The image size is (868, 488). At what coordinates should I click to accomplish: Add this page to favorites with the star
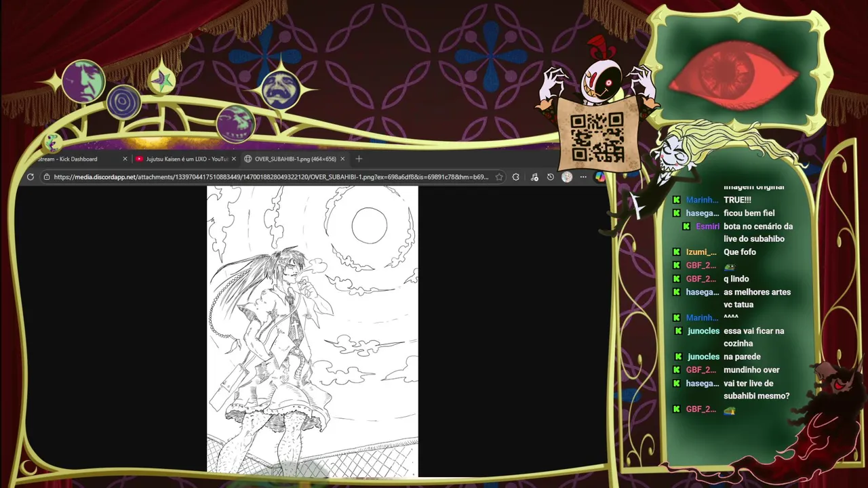(499, 177)
